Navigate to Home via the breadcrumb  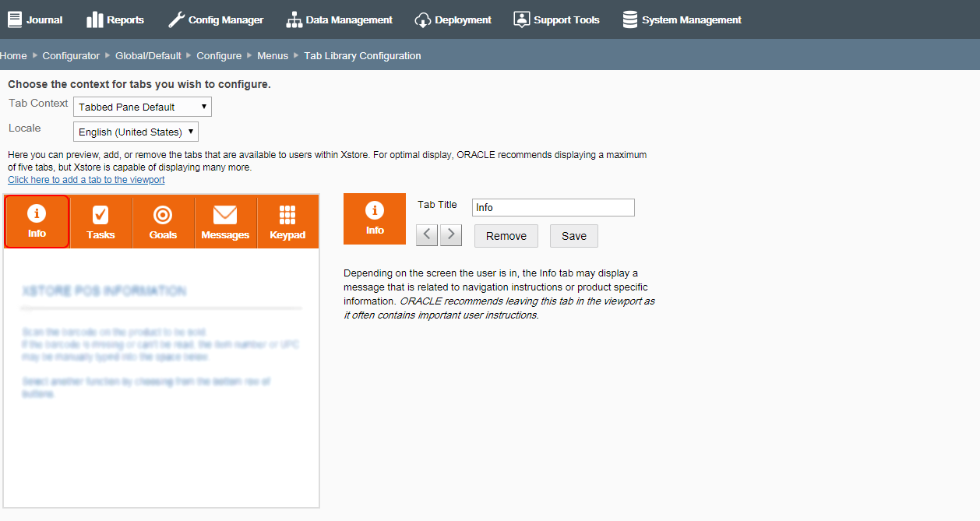pos(13,55)
